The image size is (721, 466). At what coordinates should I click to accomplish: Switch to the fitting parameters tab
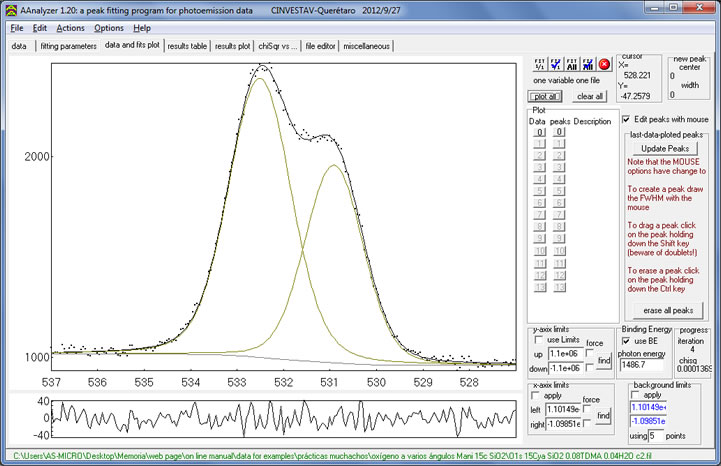pos(68,46)
